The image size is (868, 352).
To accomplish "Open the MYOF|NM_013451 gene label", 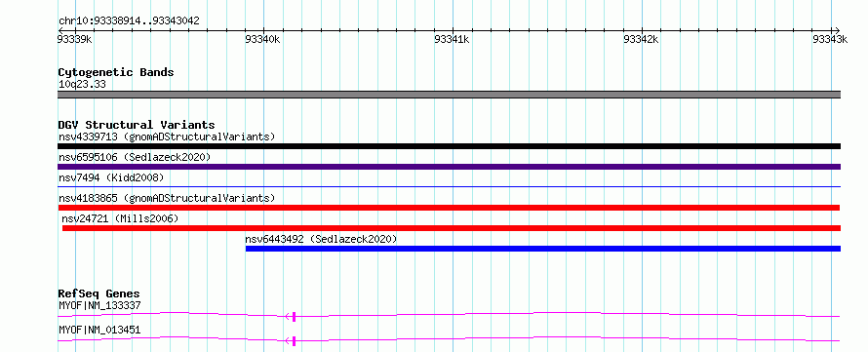I will coord(99,330).
